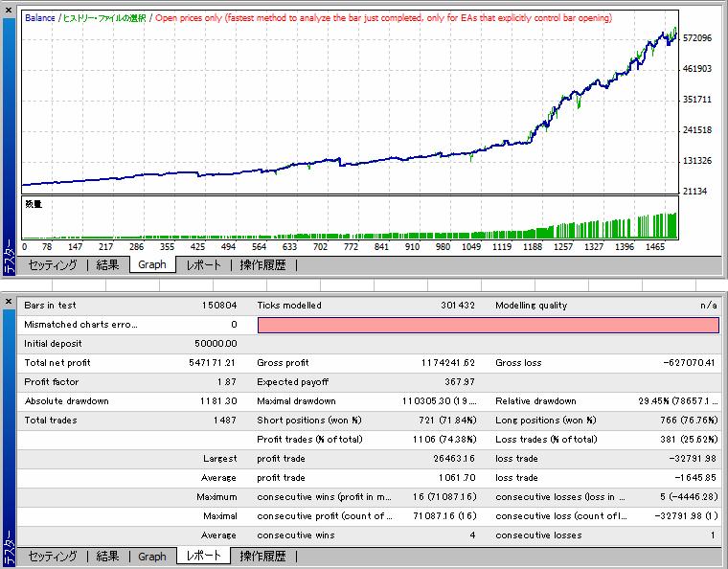Click x-axis trade number 286
The width and height of the screenshot is (728, 569).
tap(136, 247)
